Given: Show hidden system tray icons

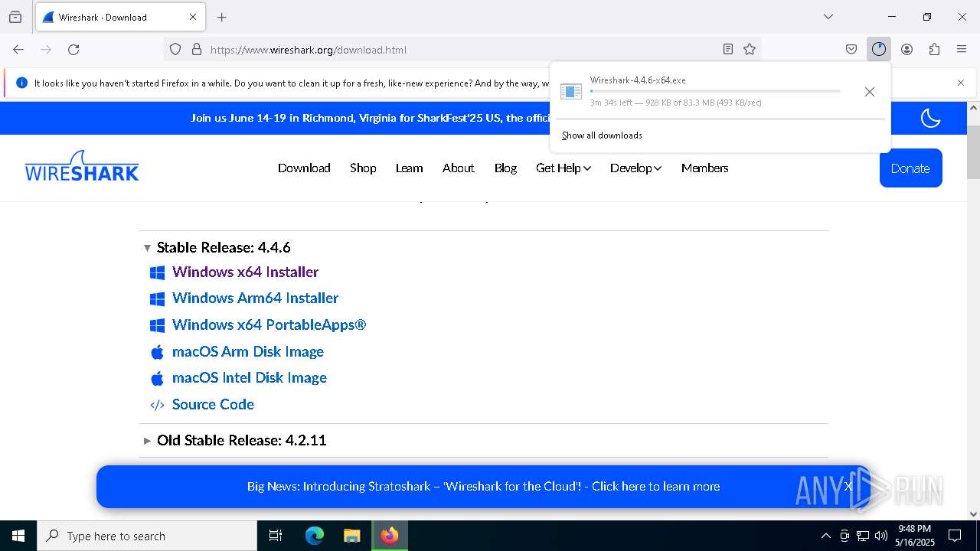Looking at the screenshot, I should [825, 536].
